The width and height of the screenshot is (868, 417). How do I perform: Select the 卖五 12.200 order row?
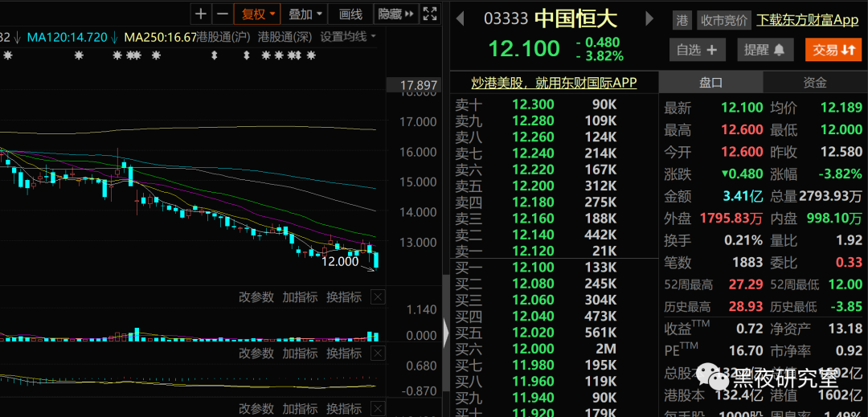point(554,186)
